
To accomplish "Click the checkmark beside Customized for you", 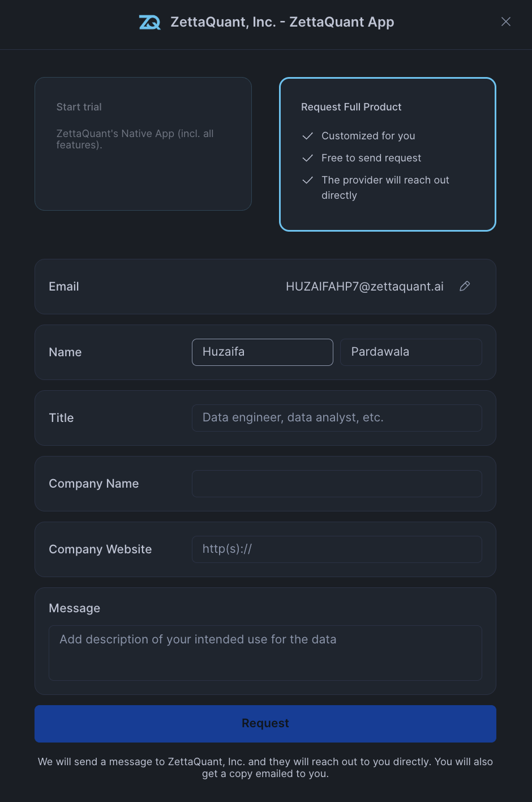I will pyautogui.click(x=307, y=136).
